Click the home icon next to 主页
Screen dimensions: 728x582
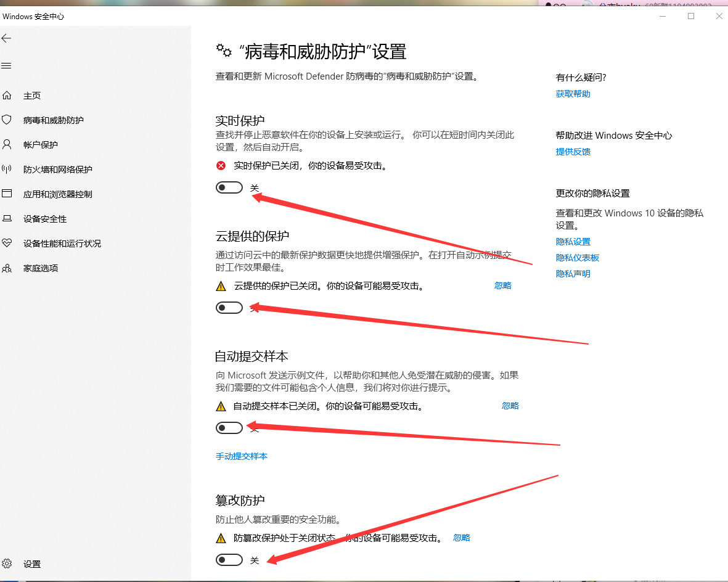[7, 95]
